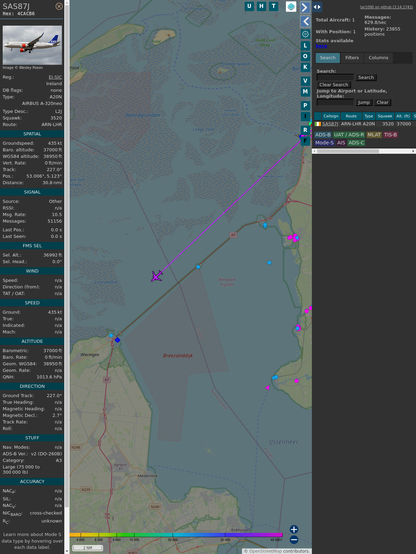Image resolution: width=416 pixels, height=554 pixels.
Task: Click the M map option button
Action: tap(305, 92)
